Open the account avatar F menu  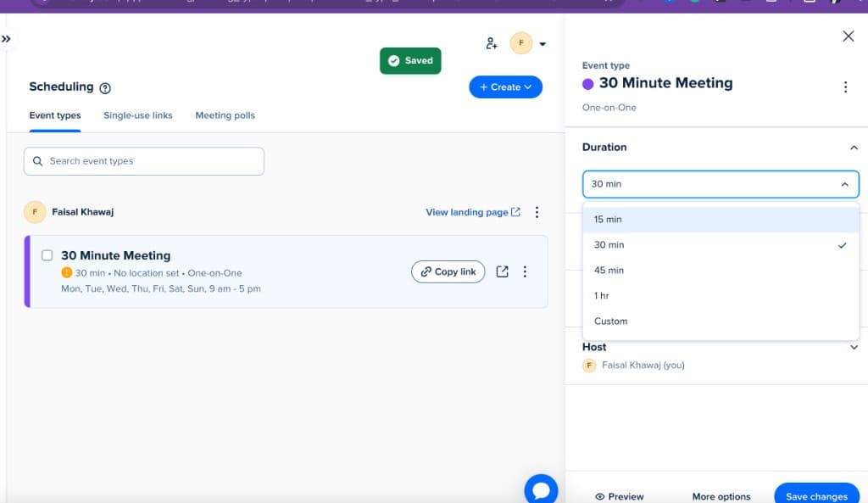(521, 42)
